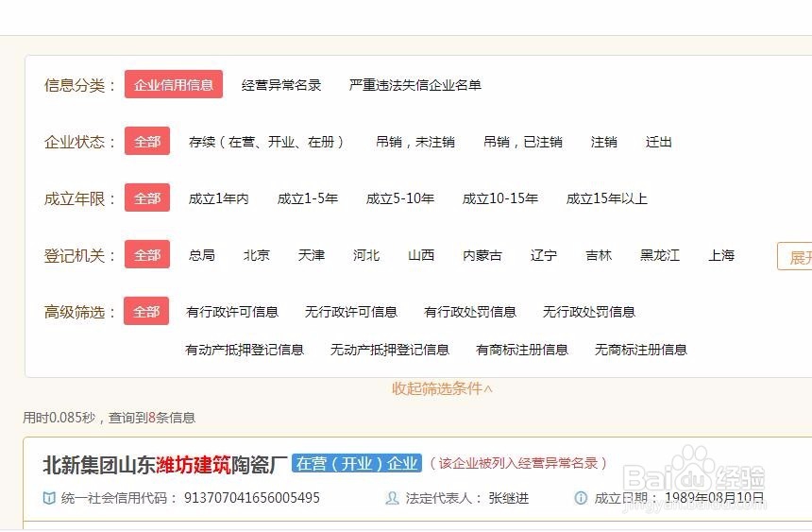Viewport: 812px width, 532px height.
Task: Filter by 无行政许可信息
Action: (351, 311)
